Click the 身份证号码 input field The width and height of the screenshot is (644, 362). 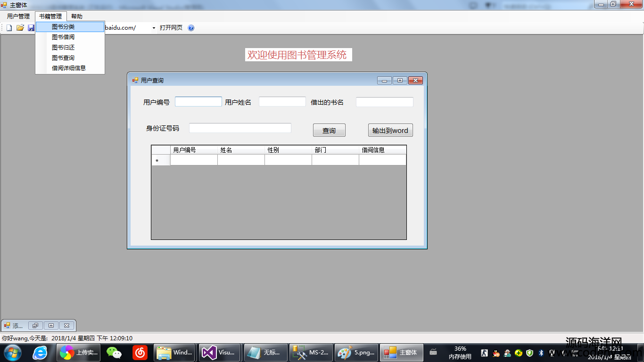pos(240,128)
